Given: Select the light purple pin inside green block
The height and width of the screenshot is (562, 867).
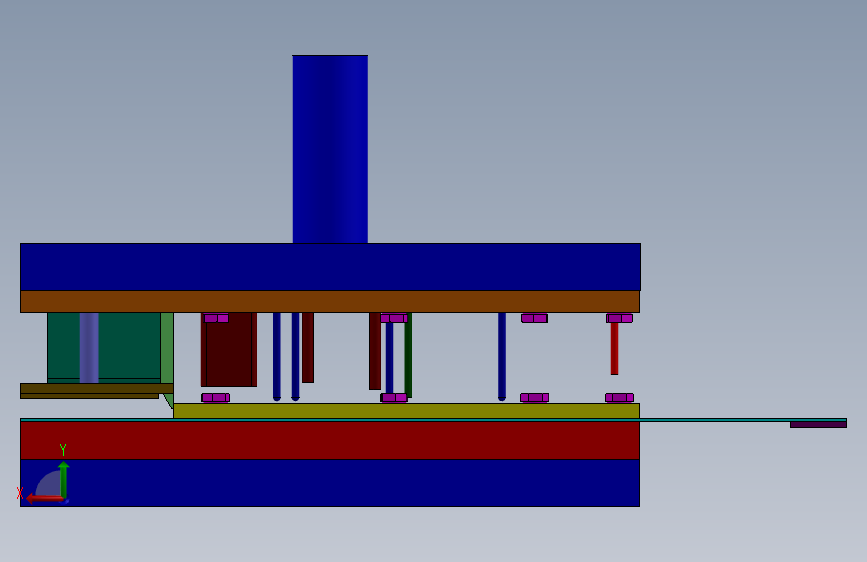Looking at the screenshot, I should click(89, 347).
